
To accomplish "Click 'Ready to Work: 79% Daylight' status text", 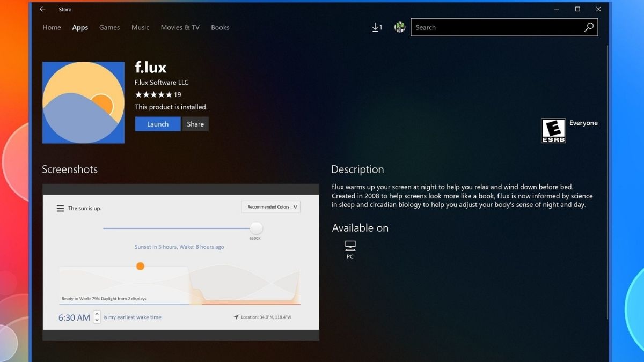I will coord(104,299).
